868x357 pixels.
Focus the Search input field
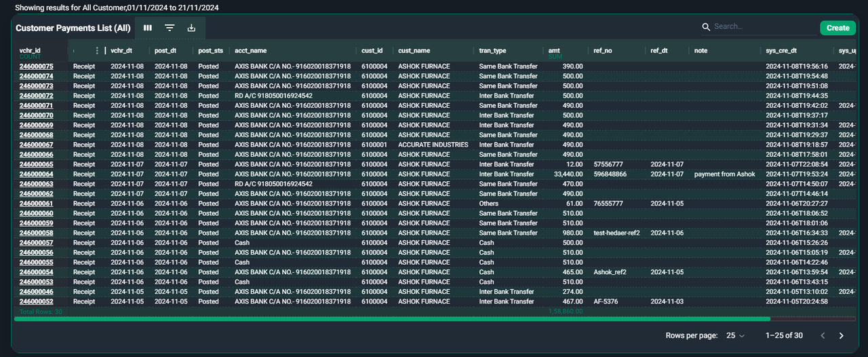[x=764, y=26]
